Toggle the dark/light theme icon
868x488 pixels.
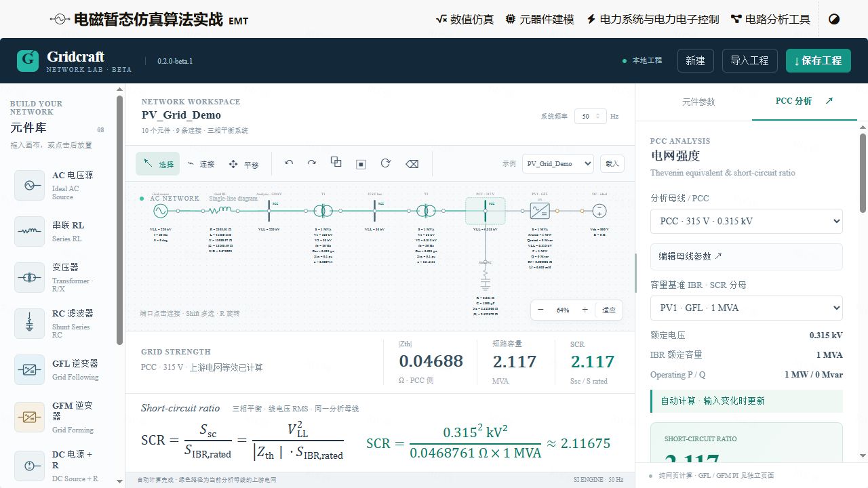coord(834,19)
